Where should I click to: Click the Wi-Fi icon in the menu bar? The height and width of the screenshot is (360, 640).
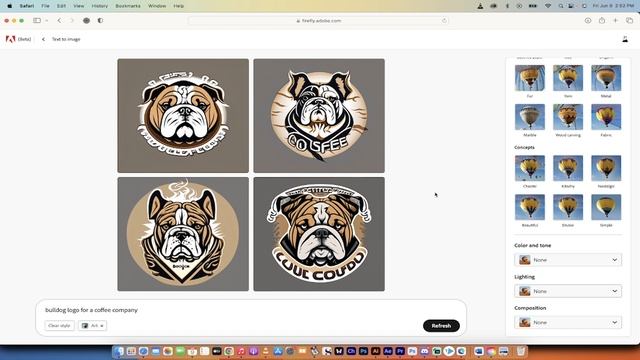point(548,6)
